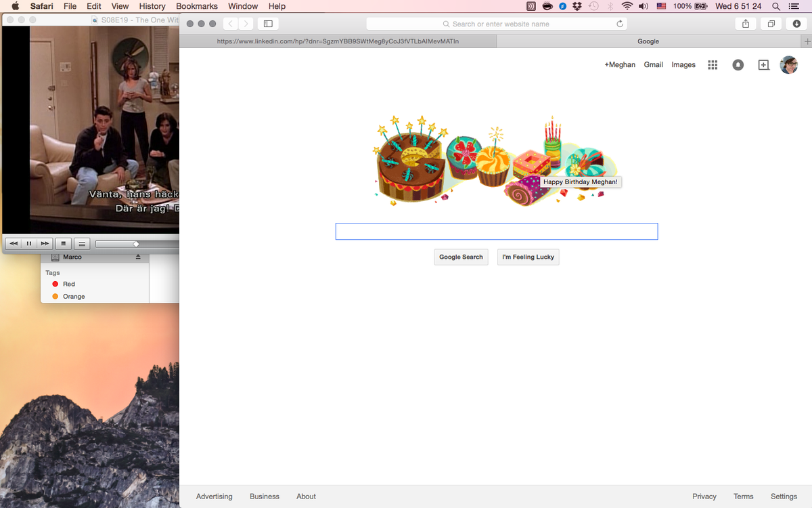Open the Settings footer link
Viewport: 812px width, 508px height.
(784, 496)
